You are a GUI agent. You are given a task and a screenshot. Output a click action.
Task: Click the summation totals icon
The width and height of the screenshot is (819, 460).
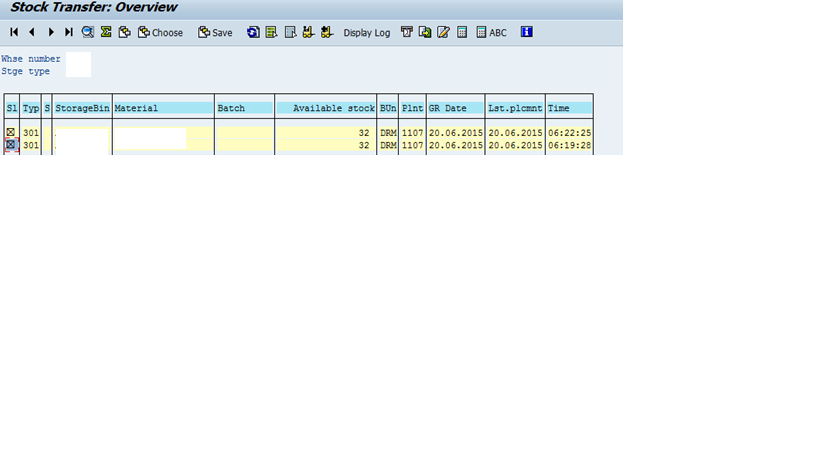point(106,33)
